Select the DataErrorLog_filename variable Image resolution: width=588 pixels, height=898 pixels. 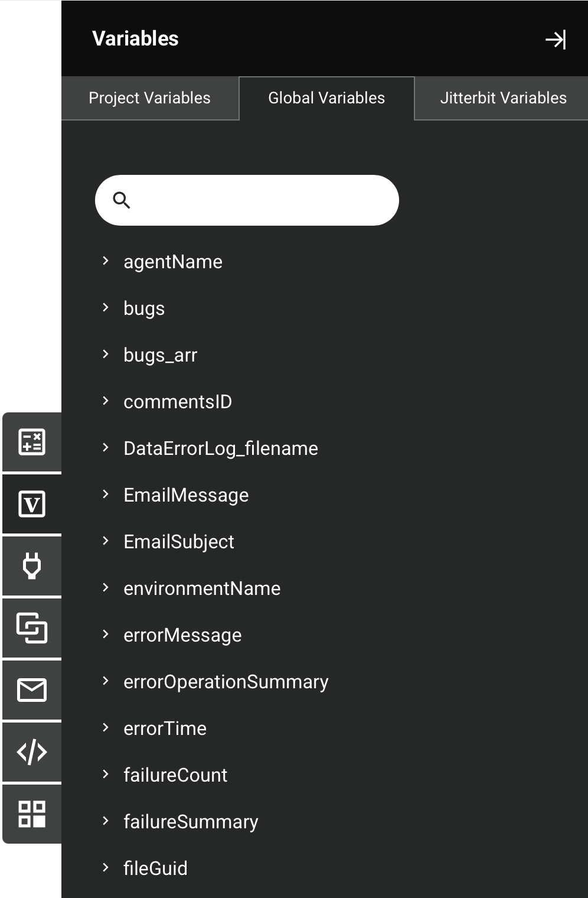tap(221, 448)
